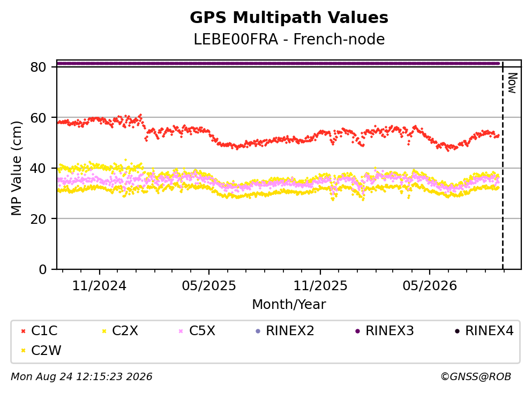Image resolution: width=532 pixels, height=393 pixels.
Task: Select the C2W legend label
Action: pyautogui.click(x=46, y=351)
